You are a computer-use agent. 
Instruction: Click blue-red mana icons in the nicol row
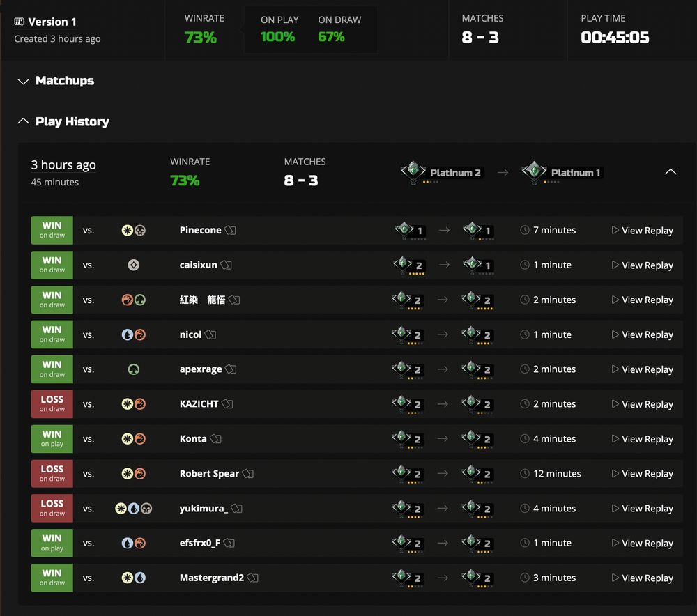coord(134,334)
